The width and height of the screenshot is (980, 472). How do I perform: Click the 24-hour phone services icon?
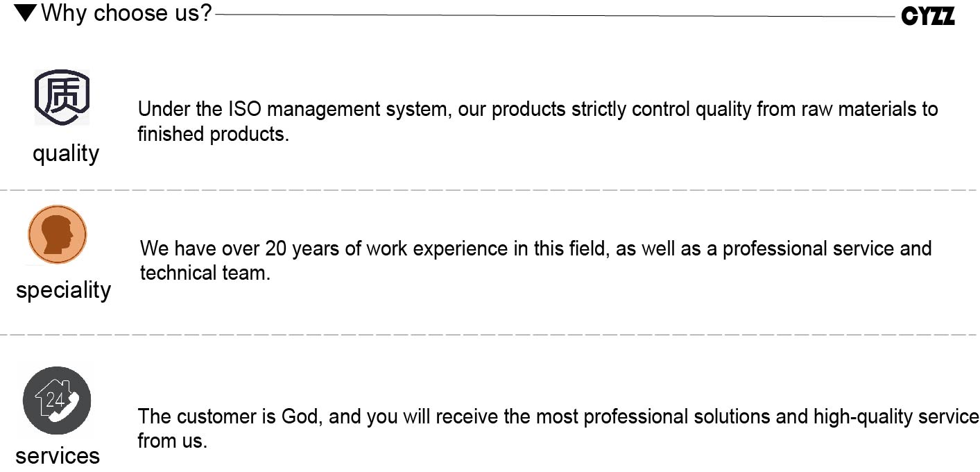tap(58, 401)
